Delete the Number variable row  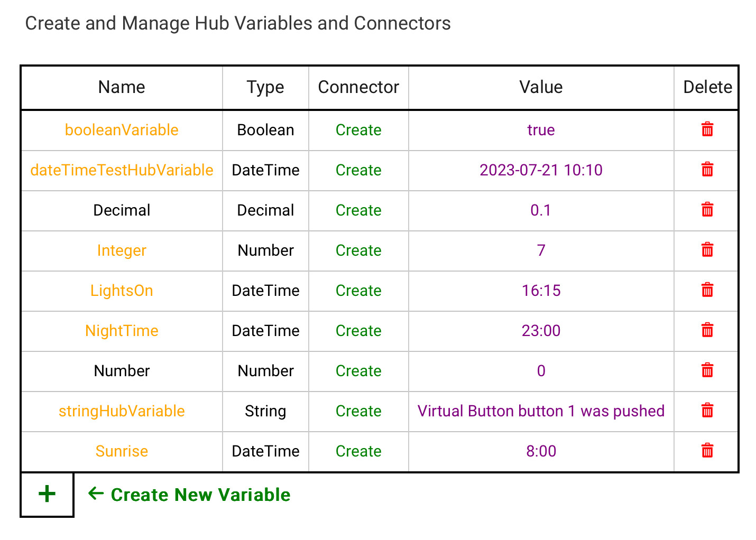pyautogui.click(x=707, y=370)
